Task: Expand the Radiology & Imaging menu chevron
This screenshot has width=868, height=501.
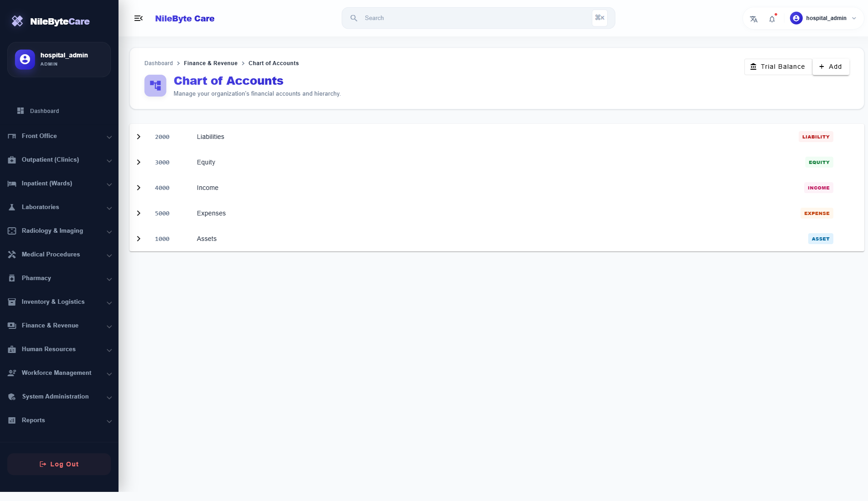Action: click(109, 232)
